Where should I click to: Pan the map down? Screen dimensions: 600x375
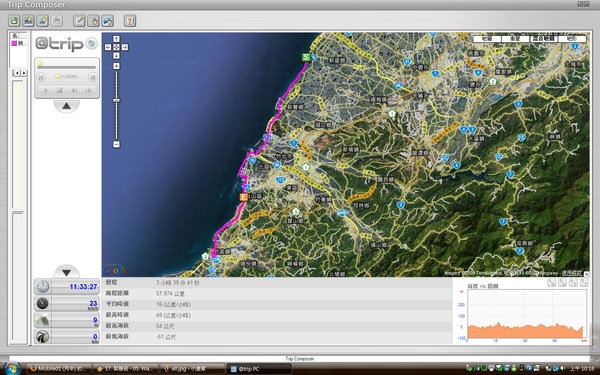coord(116,55)
